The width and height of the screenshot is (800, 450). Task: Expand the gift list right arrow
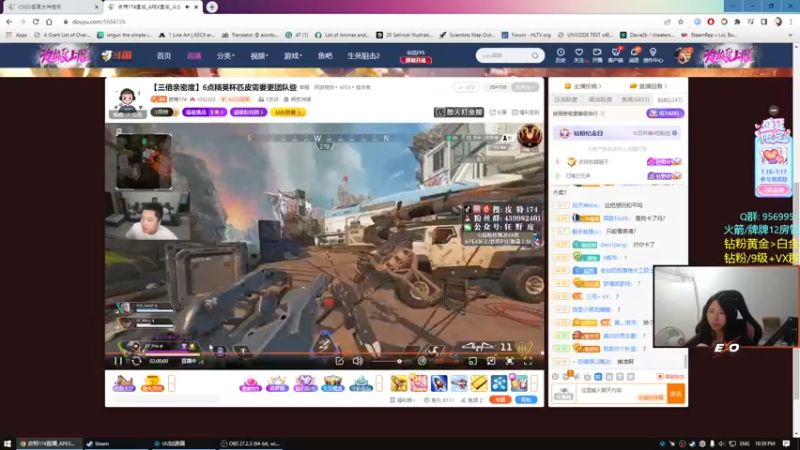(534, 383)
